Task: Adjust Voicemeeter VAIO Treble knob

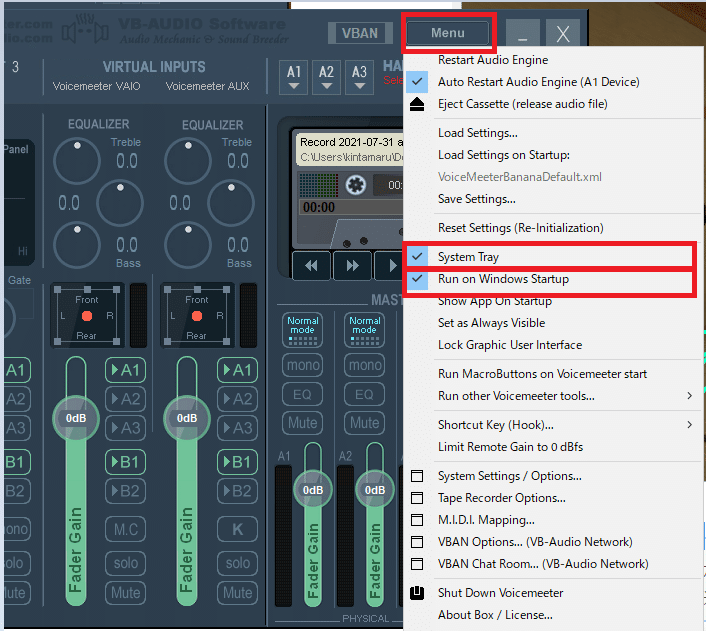Action: [x=77, y=161]
